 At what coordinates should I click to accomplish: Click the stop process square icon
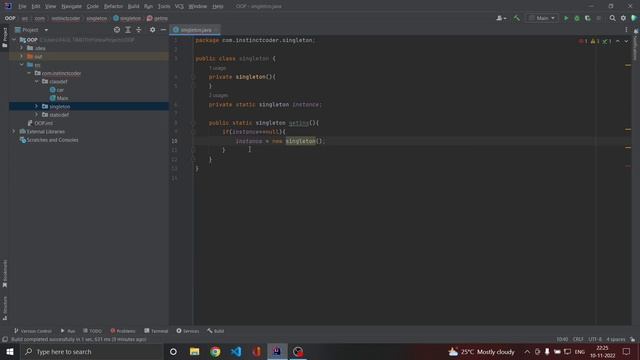599,18
